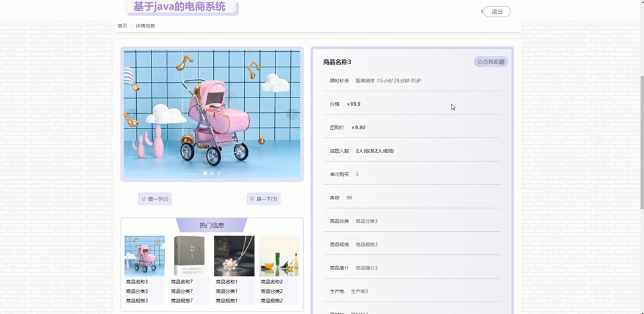
Task: Click the 点我收藏 favorite button
Action: [x=491, y=62]
